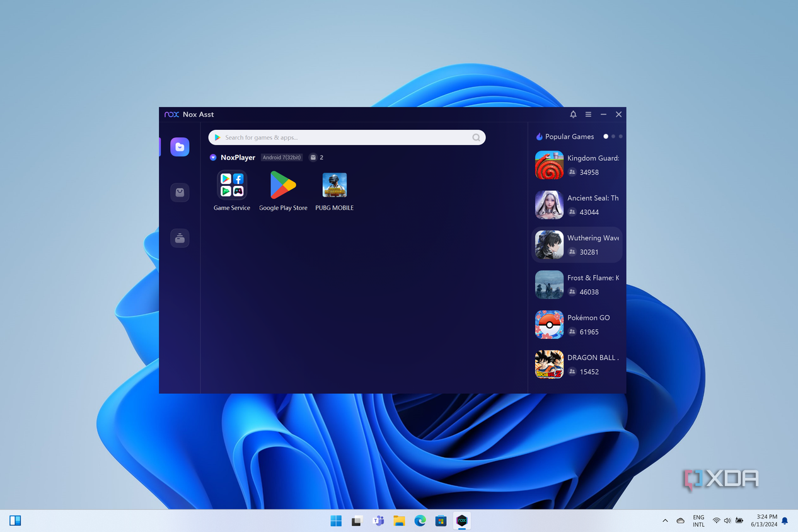Click the Popular Games heading

[x=569, y=137]
